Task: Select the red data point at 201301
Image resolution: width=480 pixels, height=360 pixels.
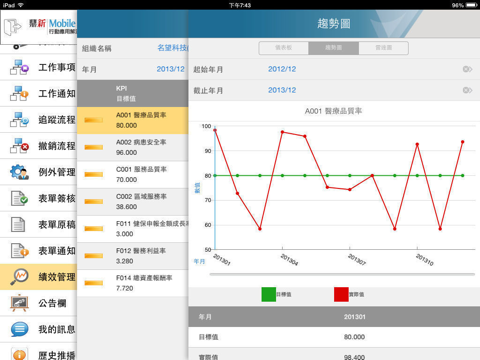Action: click(x=215, y=130)
